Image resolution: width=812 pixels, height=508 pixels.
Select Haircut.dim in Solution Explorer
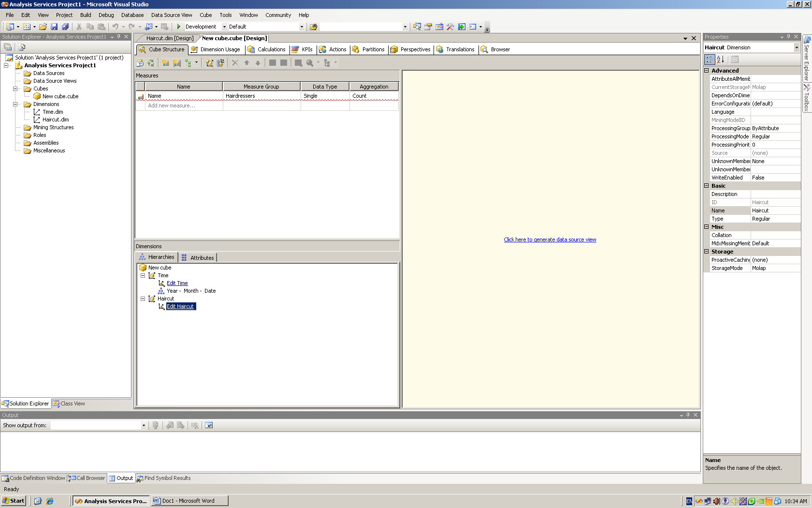(x=56, y=120)
